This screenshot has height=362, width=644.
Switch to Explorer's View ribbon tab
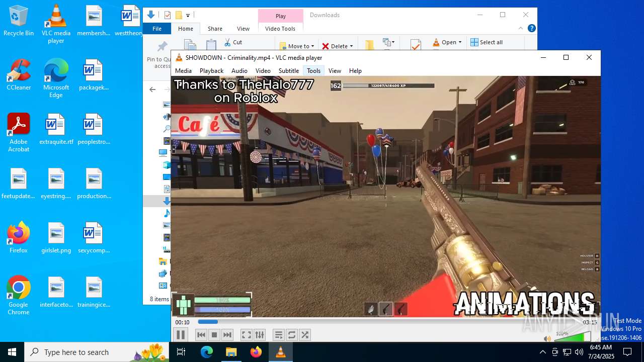pyautogui.click(x=243, y=29)
